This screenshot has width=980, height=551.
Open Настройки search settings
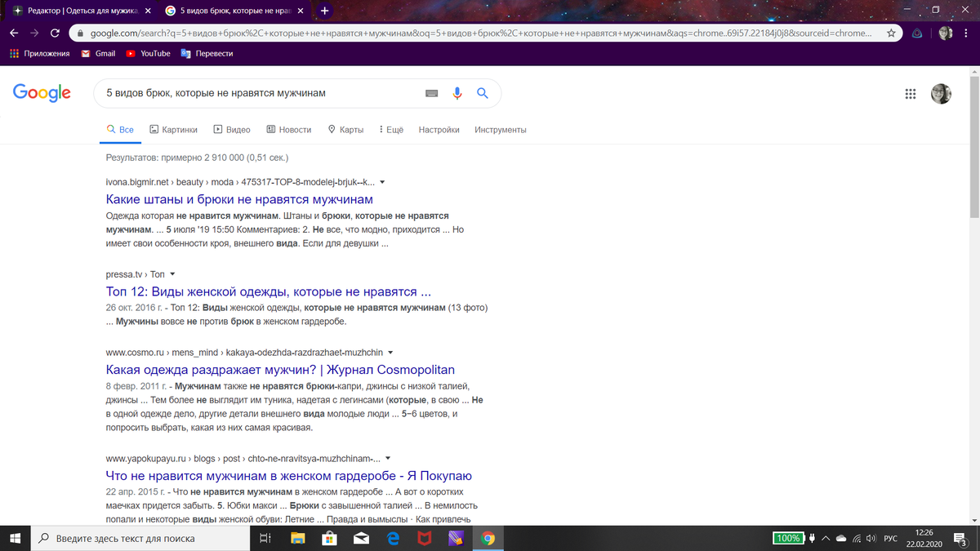pos(439,130)
